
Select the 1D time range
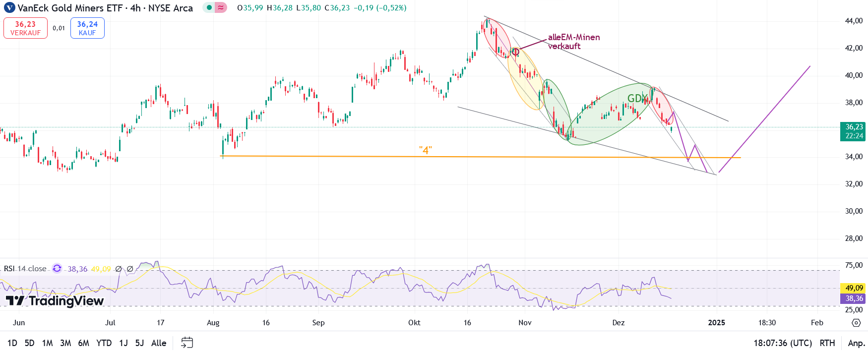(x=12, y=343)
